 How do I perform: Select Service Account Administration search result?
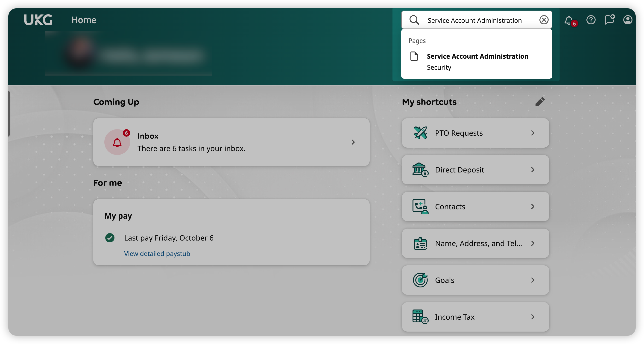477,56
